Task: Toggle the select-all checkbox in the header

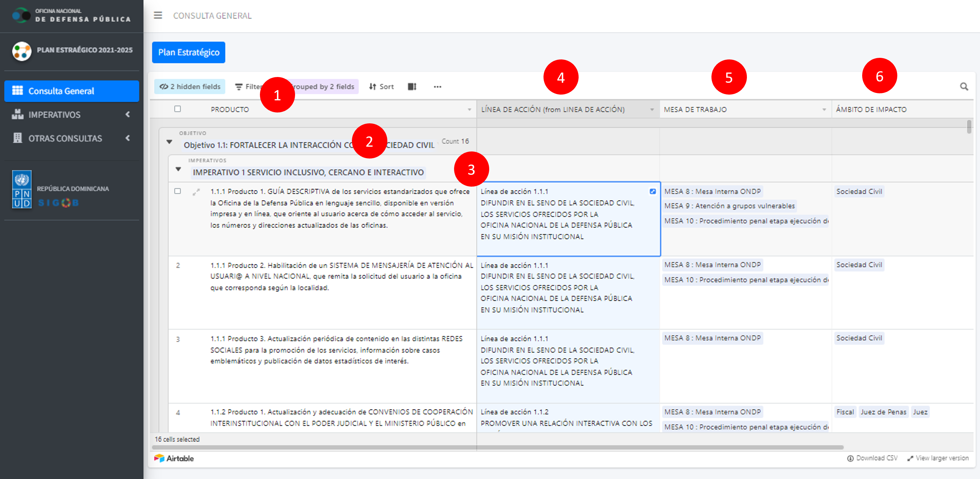Action: coord(177,109)
